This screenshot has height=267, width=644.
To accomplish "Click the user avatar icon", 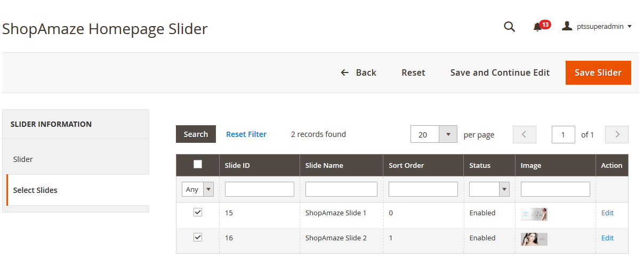I will point(567,26).
